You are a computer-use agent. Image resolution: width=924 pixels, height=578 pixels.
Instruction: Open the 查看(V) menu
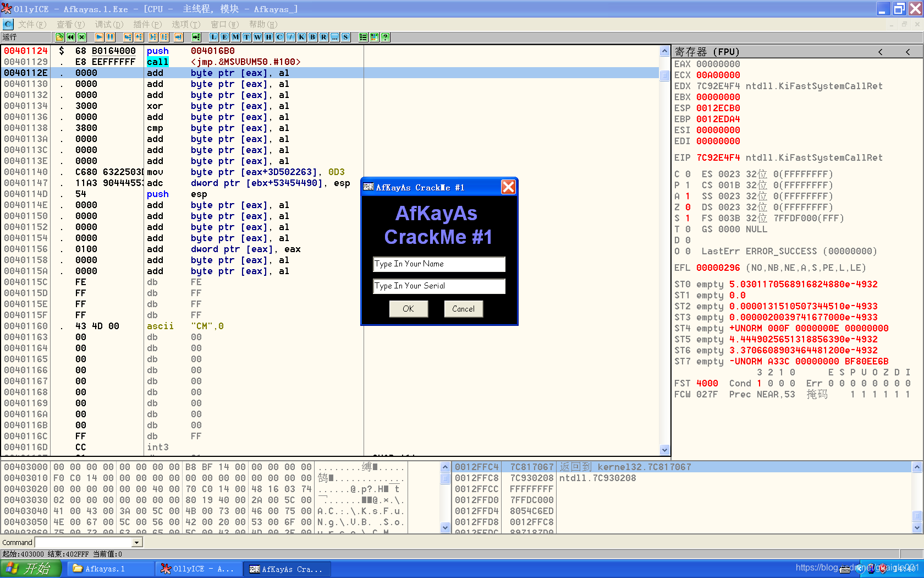[70, 24]
